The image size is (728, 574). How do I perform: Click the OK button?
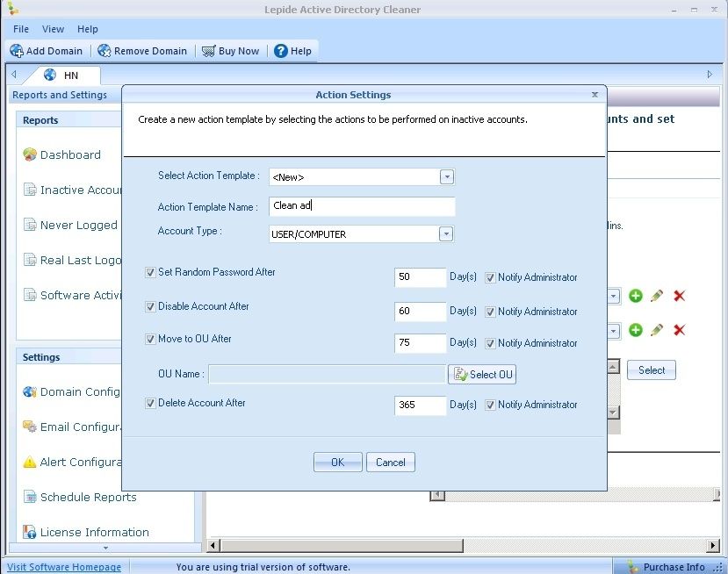337,463
